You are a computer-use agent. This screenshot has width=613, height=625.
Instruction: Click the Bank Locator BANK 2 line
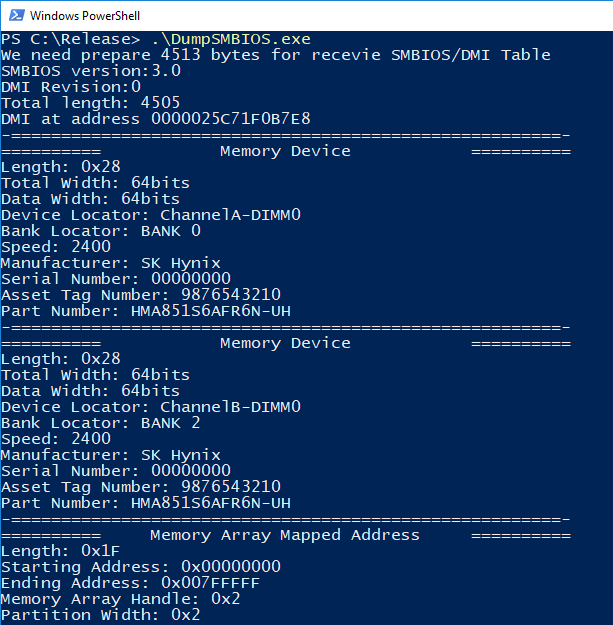pyautogui.click(x=101, y=423)
